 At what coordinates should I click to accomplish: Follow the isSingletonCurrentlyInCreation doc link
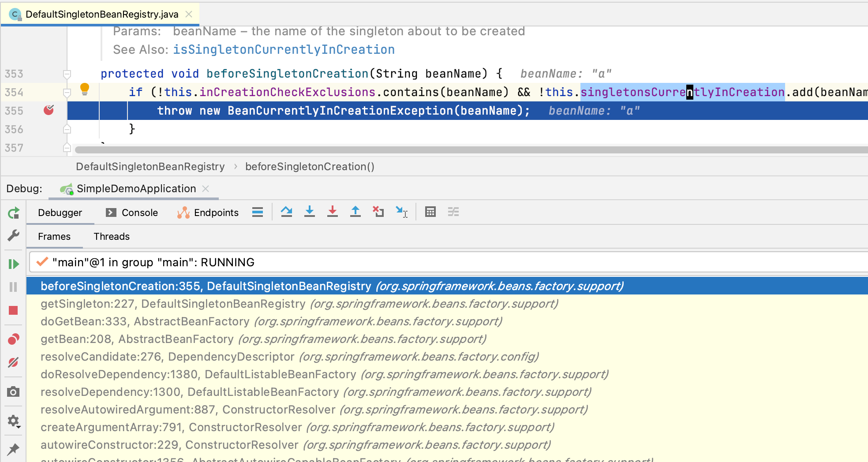pos(284,49)
